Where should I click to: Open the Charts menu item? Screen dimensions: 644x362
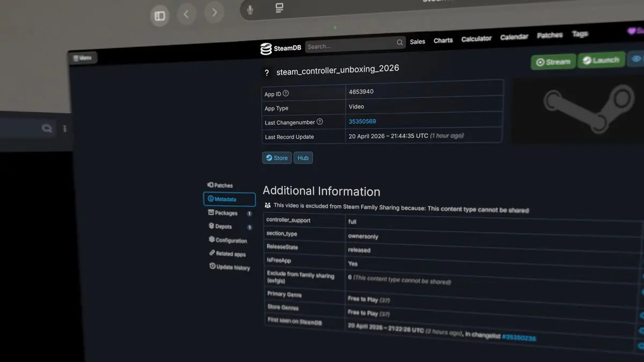pyautogui.click(x=443, y=40)
